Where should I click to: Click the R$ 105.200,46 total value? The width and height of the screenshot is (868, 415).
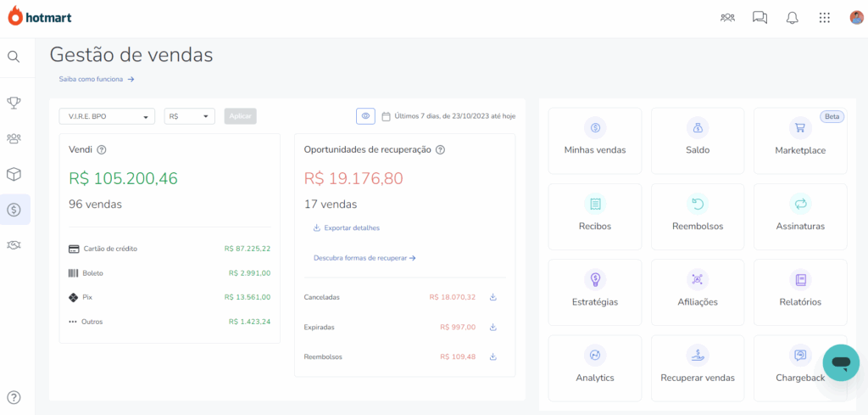(x=124, y=178)
